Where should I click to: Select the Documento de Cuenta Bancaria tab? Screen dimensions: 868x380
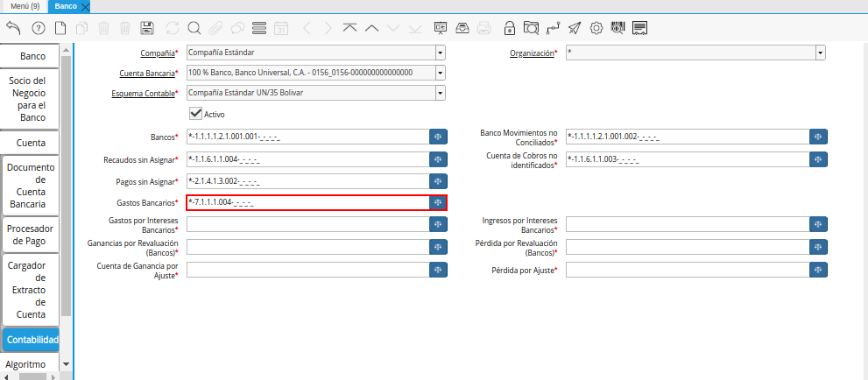pyautogui.click(x=31, y=185)
